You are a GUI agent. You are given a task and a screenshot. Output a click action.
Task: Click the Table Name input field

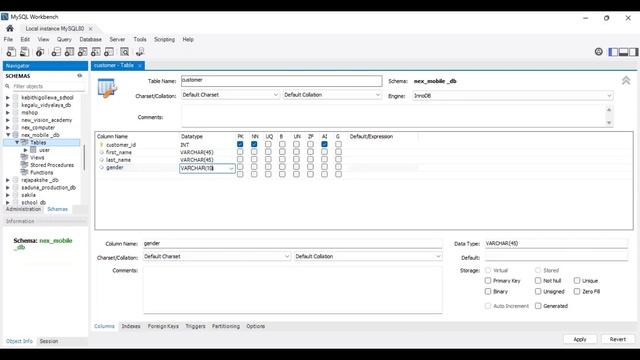tap(282, 80)
